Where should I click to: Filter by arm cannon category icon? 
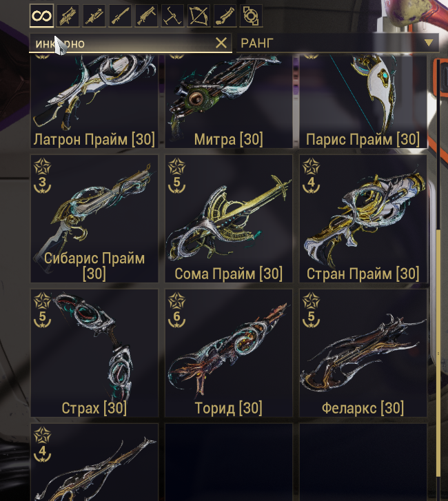pos(225,15)
